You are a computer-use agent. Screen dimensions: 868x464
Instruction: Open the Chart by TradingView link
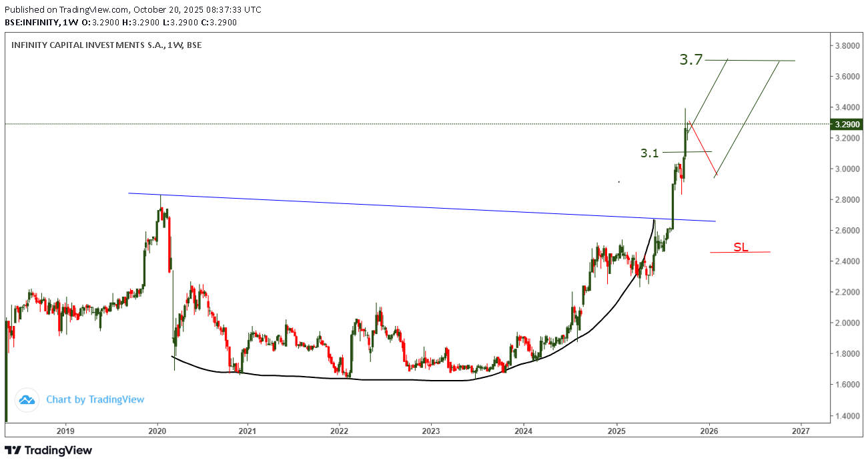tap(95, 399)
